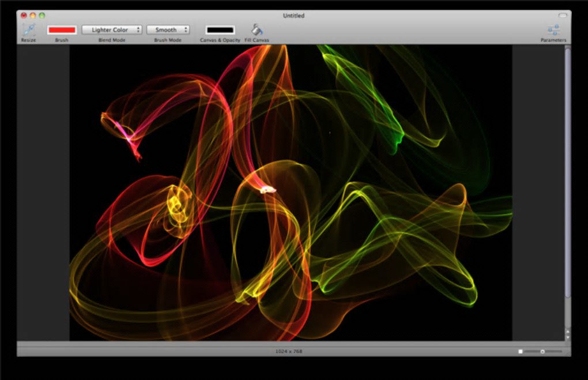Click the scrollbar up arrow
Image resolution: width=588 pixels, height=380 pixels.
568,332
